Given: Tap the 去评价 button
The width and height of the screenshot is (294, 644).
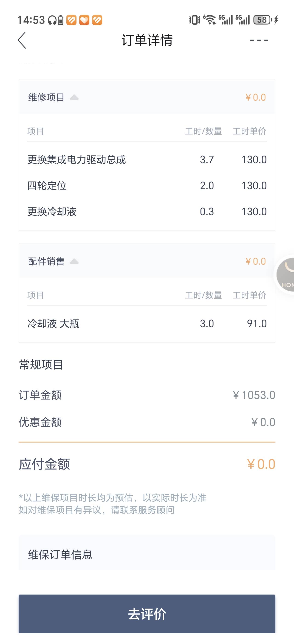Looking at the screenshot, I should point(147,614).
